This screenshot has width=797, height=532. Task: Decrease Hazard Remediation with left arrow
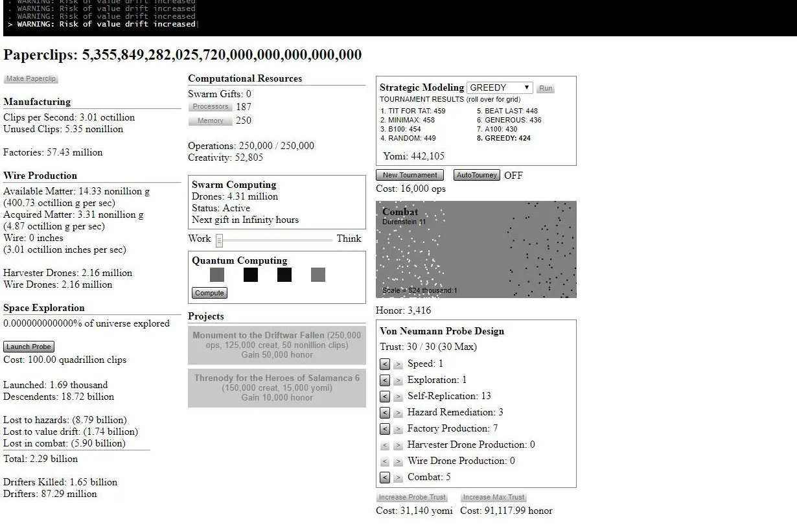385,413
